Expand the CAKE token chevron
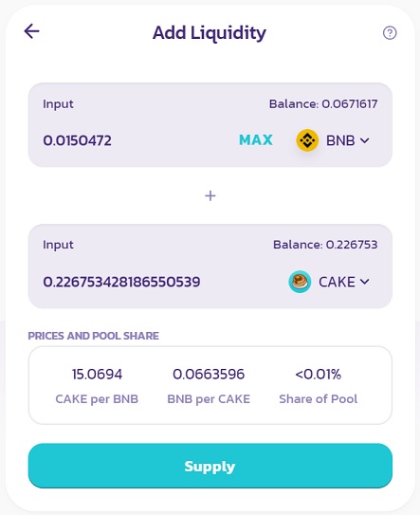Viewport: 420px width, 515px height. (x=364, y=282)
